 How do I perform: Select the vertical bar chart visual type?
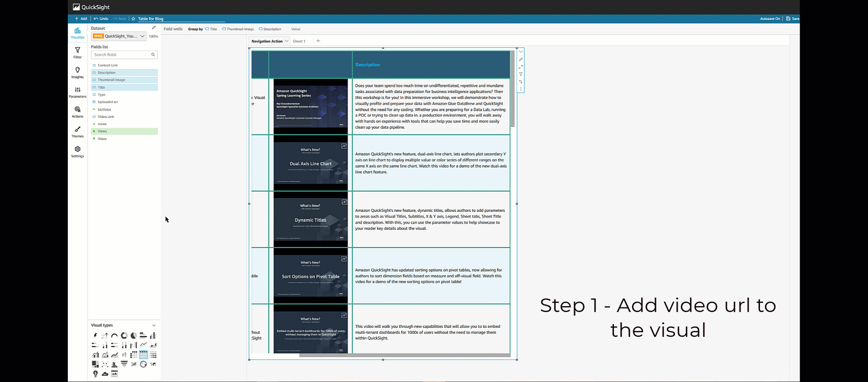click(153, 335)
